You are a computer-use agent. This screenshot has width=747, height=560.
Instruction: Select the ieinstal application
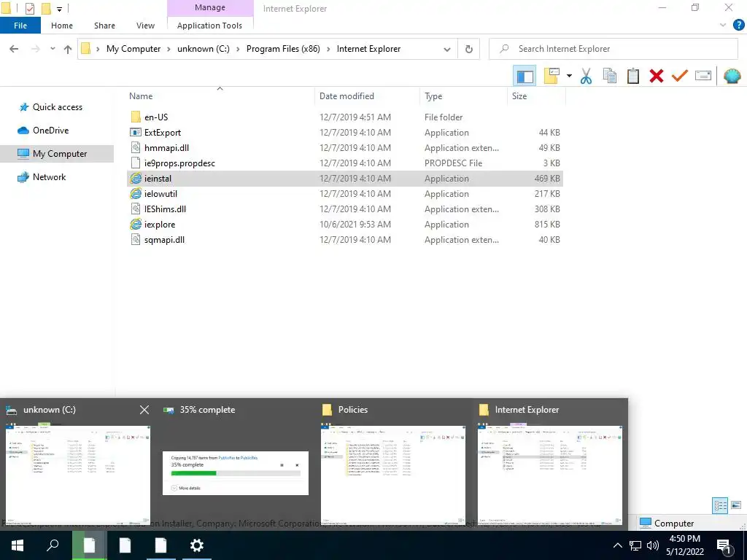click(x=345, y=179)
